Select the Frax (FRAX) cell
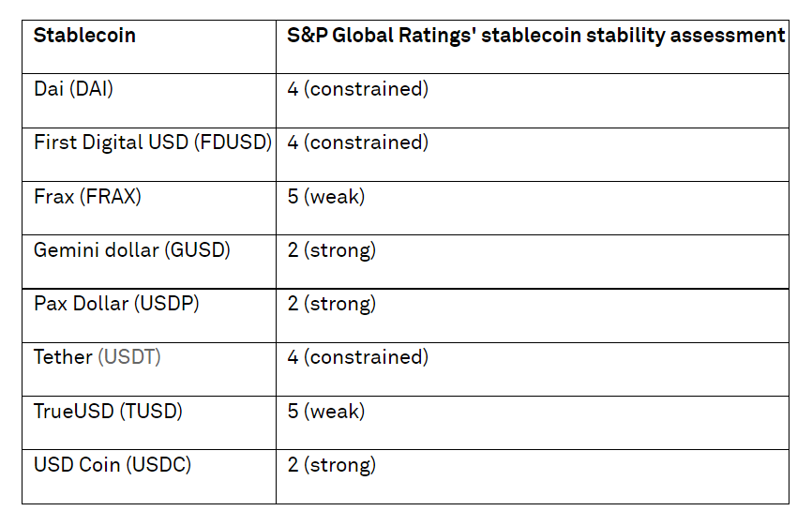Viewport: 812px width, 526px height. [87, 197]
